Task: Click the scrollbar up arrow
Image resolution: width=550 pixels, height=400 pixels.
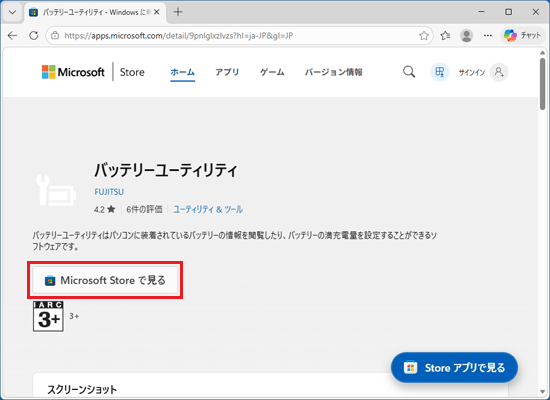Action: [543, 53]
